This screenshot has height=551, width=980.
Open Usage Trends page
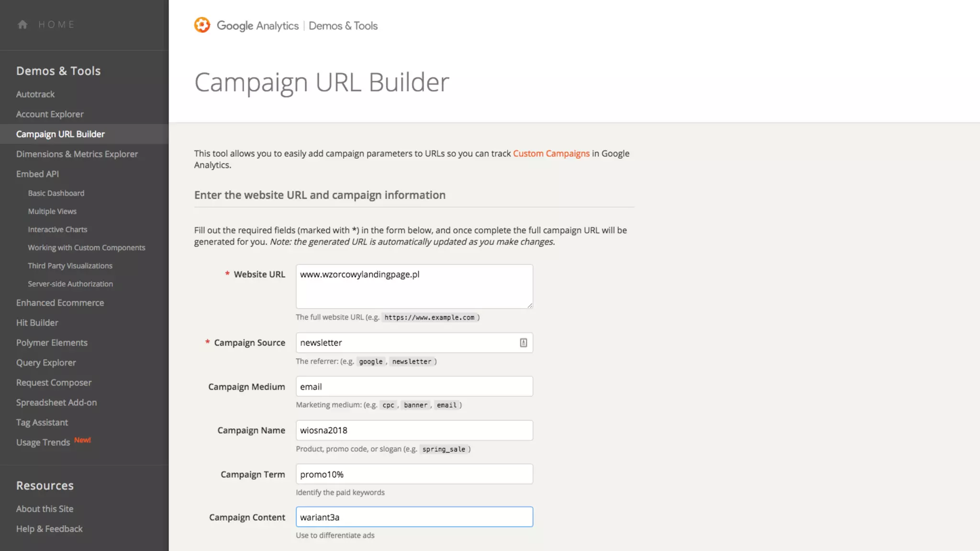click(43, 442)
